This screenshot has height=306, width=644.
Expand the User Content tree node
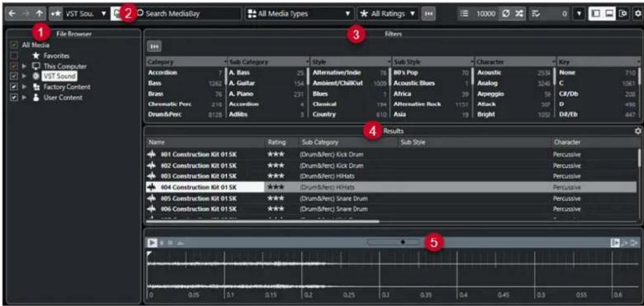pos(24,97)
